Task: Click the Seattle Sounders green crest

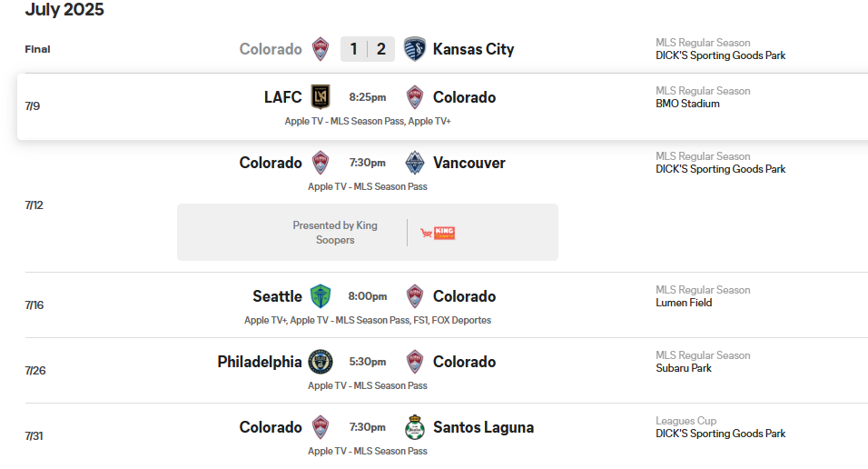Action: [x=321, y=296]
